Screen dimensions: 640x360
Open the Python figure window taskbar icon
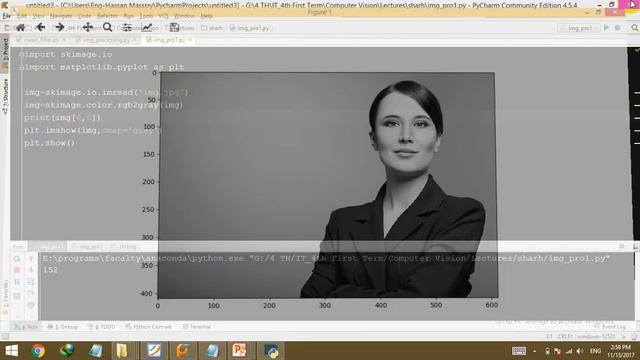[x=271, y=351]
